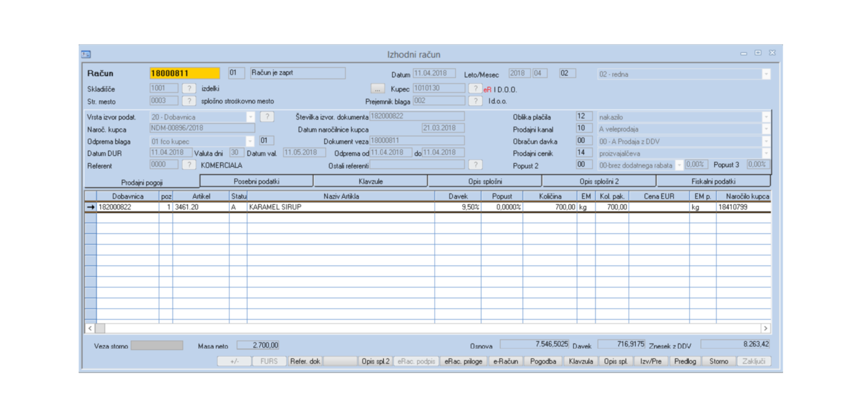Open the Pogodba button
The height and width of the screenshot is (420, 868).
pos(543,361)
